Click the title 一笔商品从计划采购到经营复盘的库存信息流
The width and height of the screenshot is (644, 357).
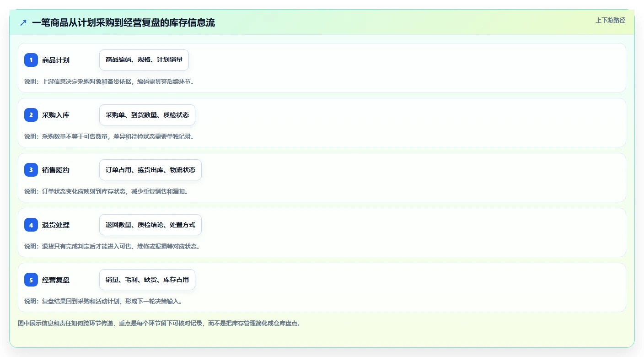123,22
